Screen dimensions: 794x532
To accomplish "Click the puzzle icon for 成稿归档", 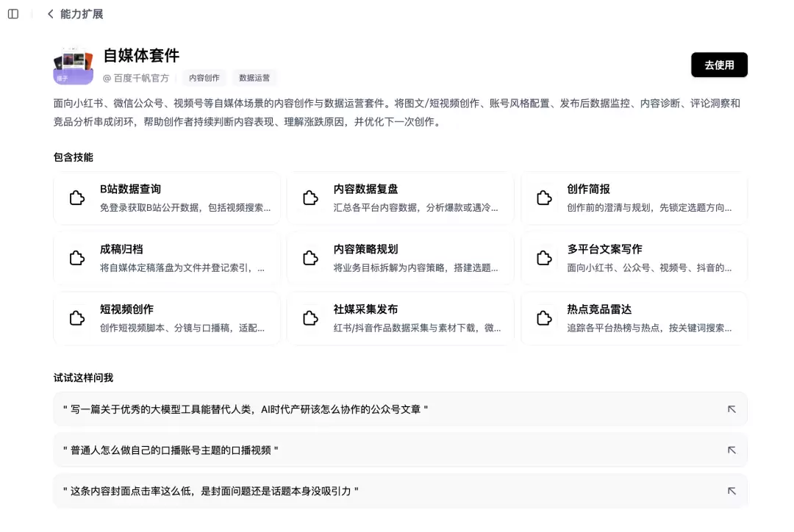I will (77, 258).
